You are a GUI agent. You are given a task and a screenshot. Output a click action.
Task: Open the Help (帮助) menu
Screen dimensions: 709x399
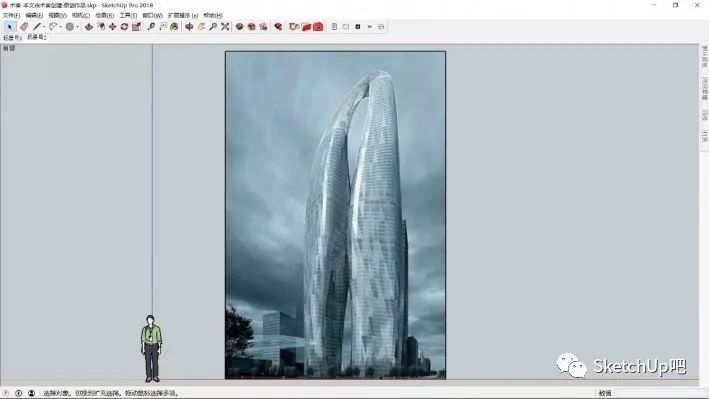click(x=213, y=15)
